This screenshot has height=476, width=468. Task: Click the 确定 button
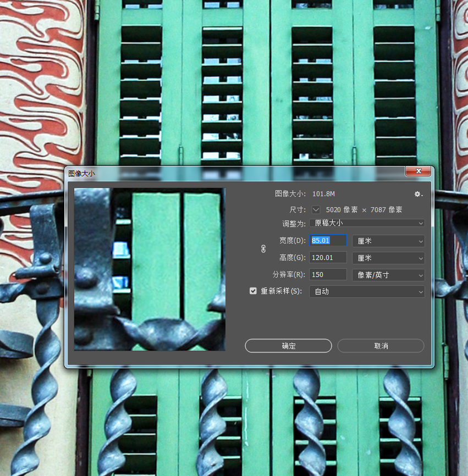tap(288, 346)
